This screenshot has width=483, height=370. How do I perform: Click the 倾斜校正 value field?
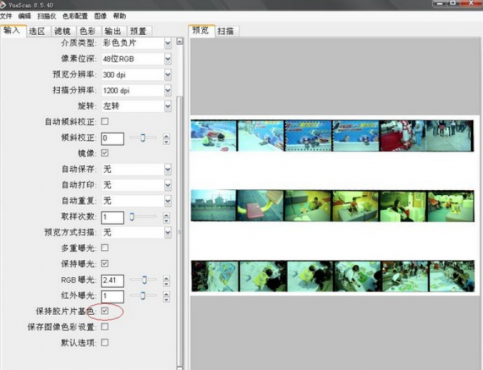[x=112, y=138]
